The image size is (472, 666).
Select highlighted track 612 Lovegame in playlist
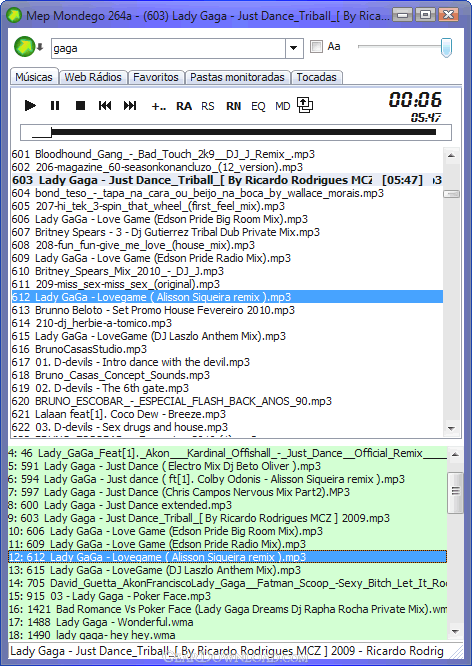pos(227,297)
